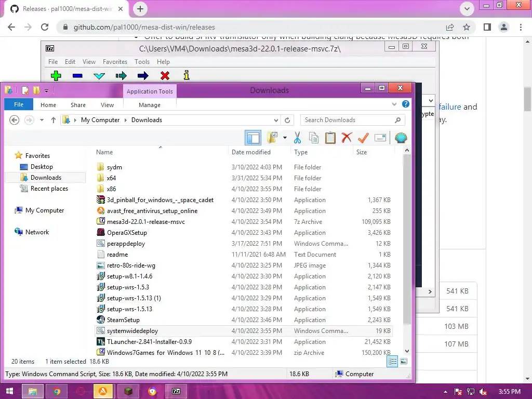This screenshot has width=532, height=399.
Task: Switch to large icons view in status bar
Action: [404, 362]
